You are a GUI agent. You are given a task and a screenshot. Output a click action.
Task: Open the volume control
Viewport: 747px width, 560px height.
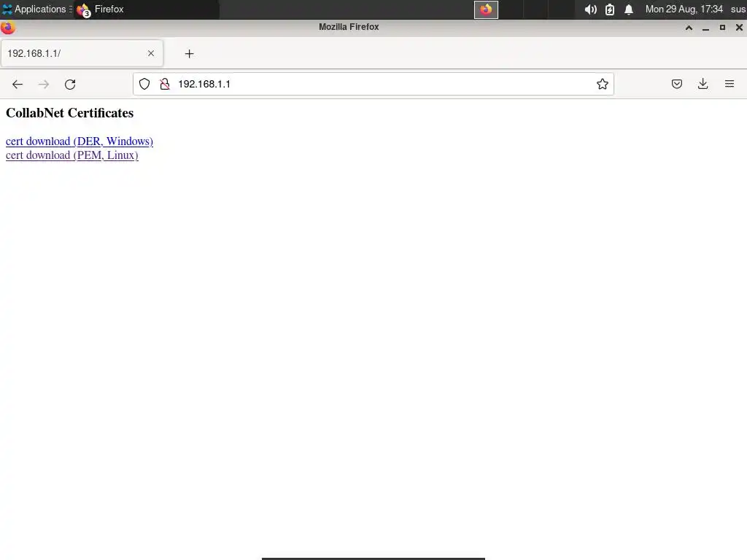(x=591, y=9)
